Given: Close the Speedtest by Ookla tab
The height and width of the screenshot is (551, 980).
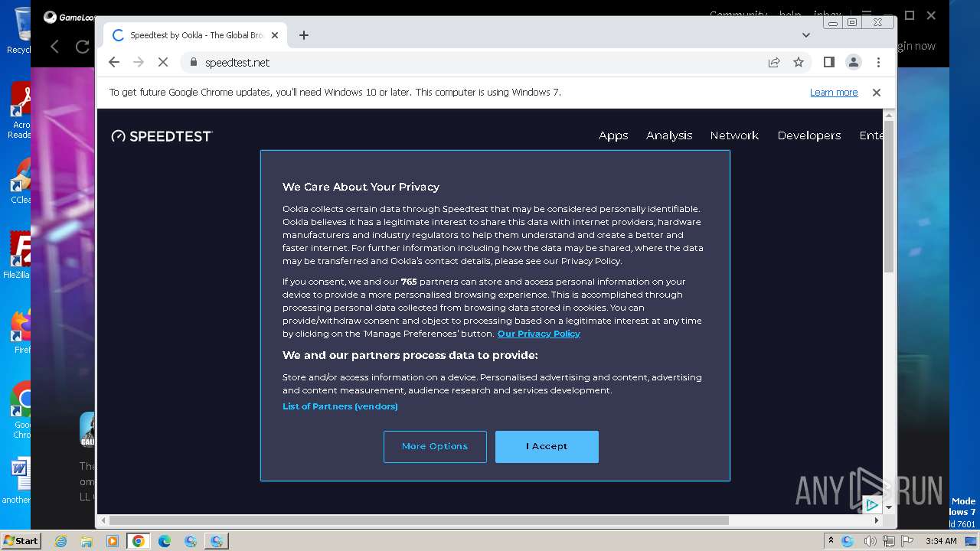Looking at the screenshot, I should pyautogui.click(x=275, y=35).
